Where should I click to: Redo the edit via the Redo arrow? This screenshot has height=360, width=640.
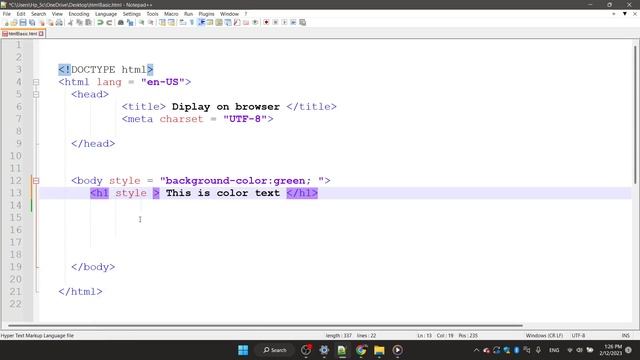point(109,22)
